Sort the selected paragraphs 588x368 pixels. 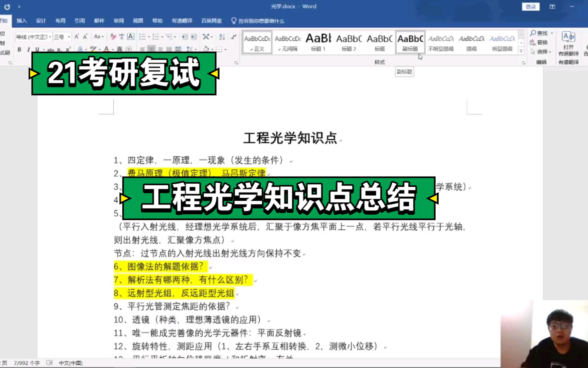[x=222, y=37]
